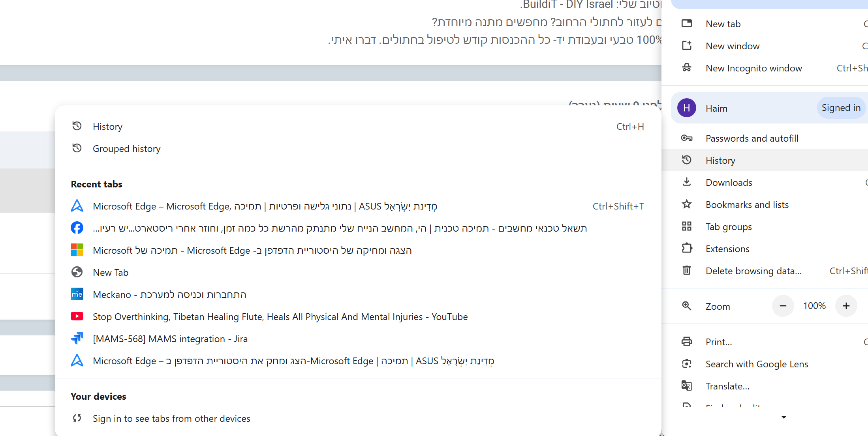Open Translate option
This screenshot has width=868, height=436.
pyautogui.click(x=765, y=386)
